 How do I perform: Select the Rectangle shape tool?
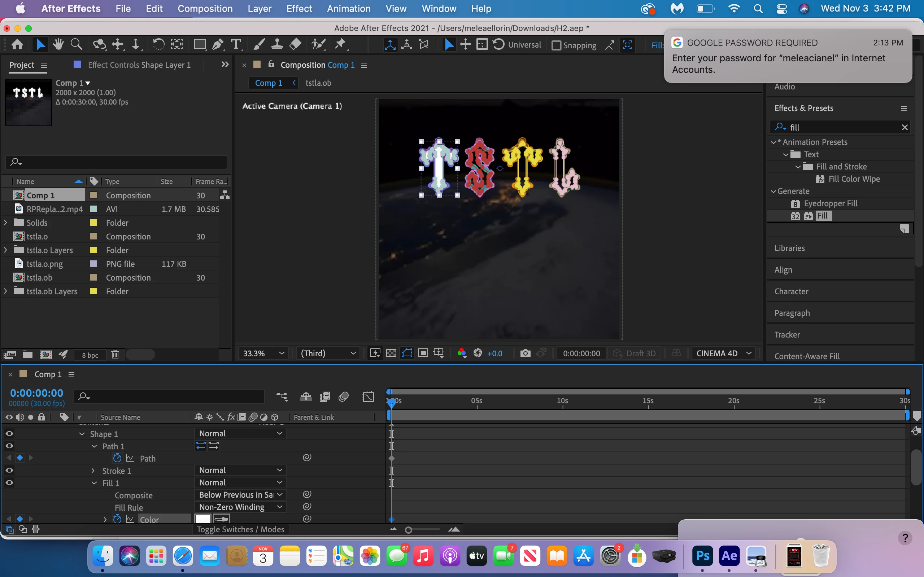click(199, 45)
